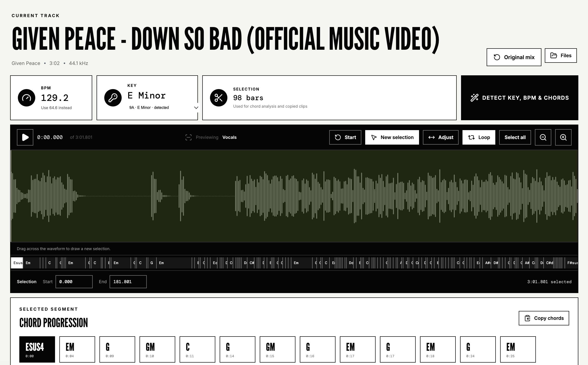This screenshot has width=588, height=365.
Task: Select the EM chord card at 0:25
Action: pyautogui.click(x=518, y=349)
